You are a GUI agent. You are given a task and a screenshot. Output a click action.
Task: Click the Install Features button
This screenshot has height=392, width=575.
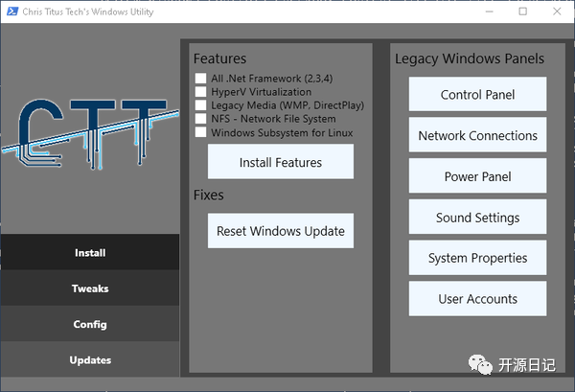pyautogui.click(x=281, y=162)
